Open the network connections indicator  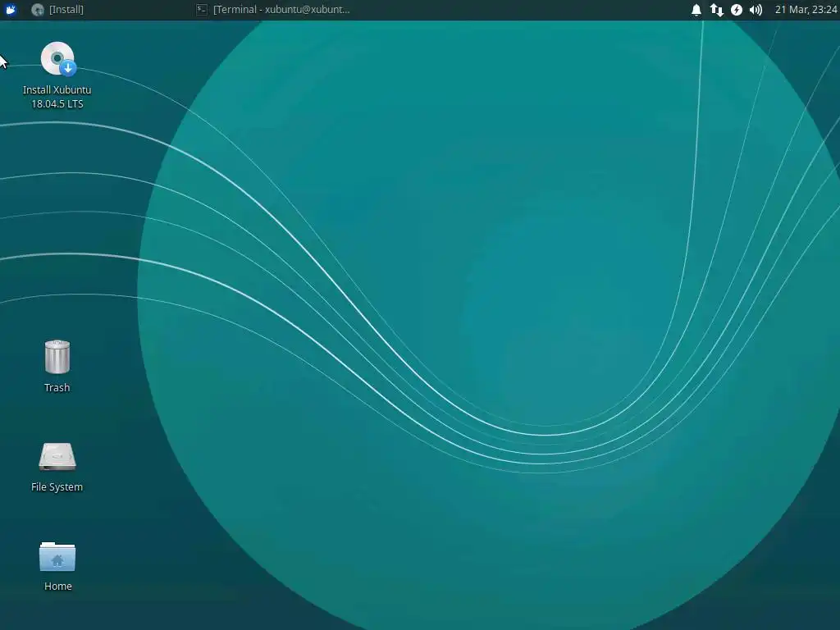click(717, 10)
